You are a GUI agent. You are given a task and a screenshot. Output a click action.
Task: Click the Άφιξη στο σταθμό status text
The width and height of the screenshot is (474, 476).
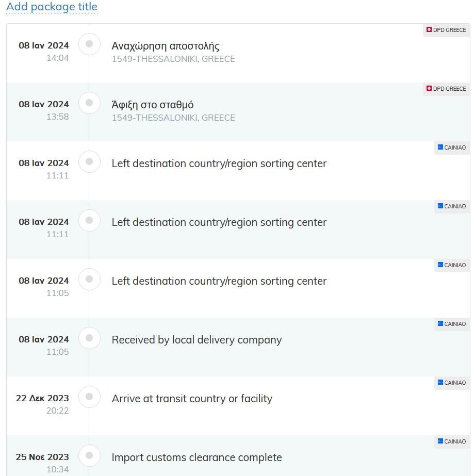pyautogui.click(x=153, y=105)
